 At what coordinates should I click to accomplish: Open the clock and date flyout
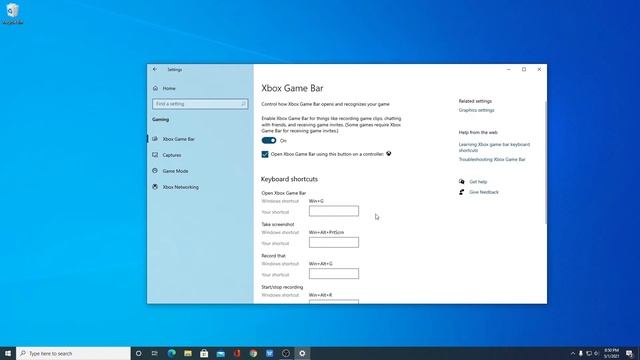pyautogui.click(x=611, y=353)
